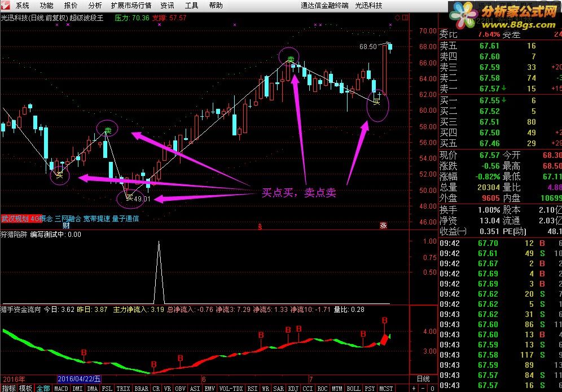Switch indicator to BOLL

click(353, 389)
